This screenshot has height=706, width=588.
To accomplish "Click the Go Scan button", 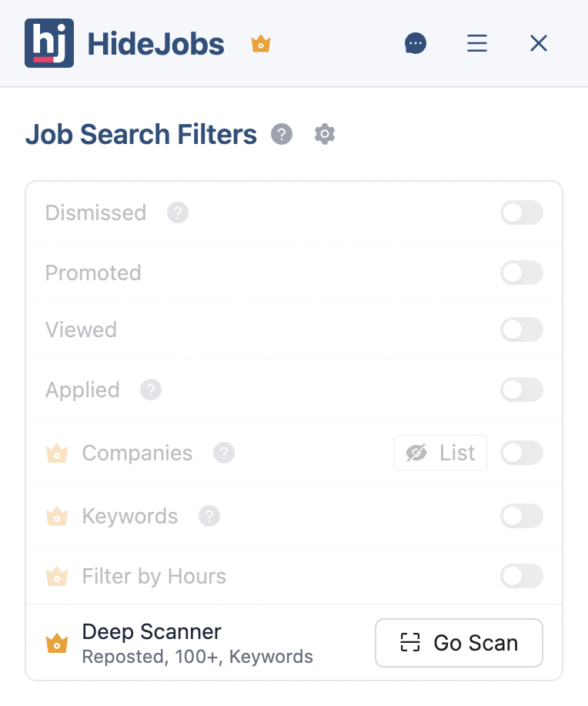I will tap(459, 643).
